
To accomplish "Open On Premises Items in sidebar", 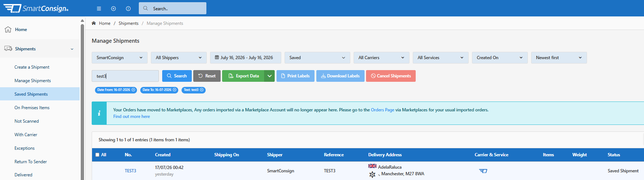I will tap(32, 108).
